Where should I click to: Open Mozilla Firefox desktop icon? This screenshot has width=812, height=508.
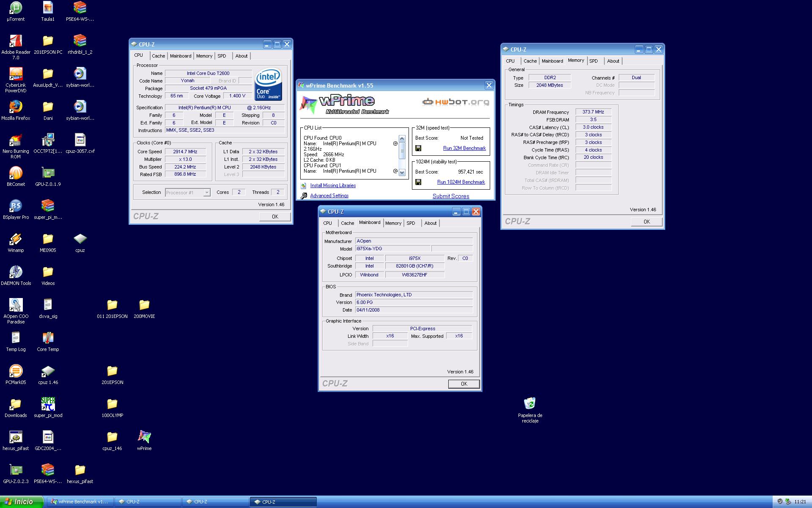coord(16,110)
